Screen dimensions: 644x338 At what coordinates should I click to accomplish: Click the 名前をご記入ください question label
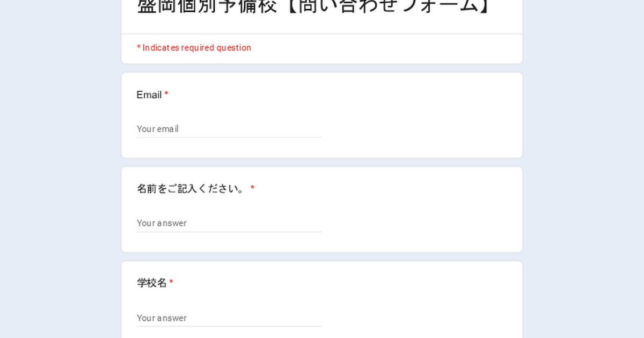click(191, 189)
